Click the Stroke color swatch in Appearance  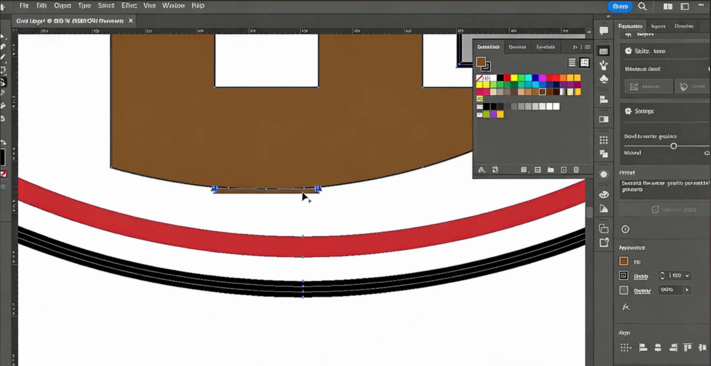624,276
